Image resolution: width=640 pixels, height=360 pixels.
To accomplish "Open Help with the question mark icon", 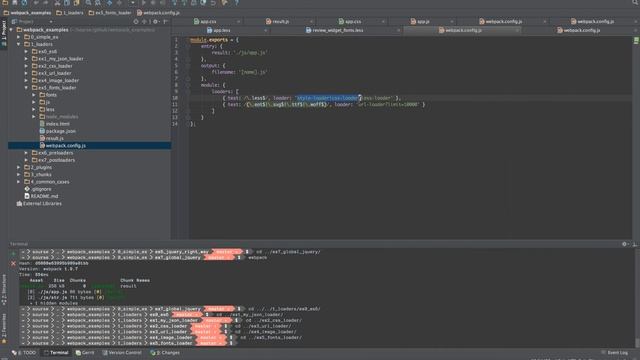I will (x=237, y=3).
